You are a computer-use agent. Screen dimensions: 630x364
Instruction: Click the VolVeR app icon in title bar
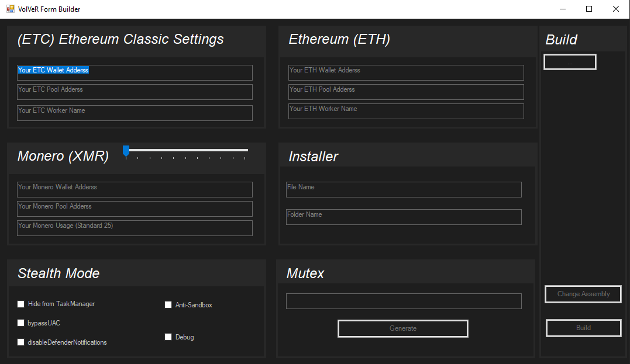(11, 9)
